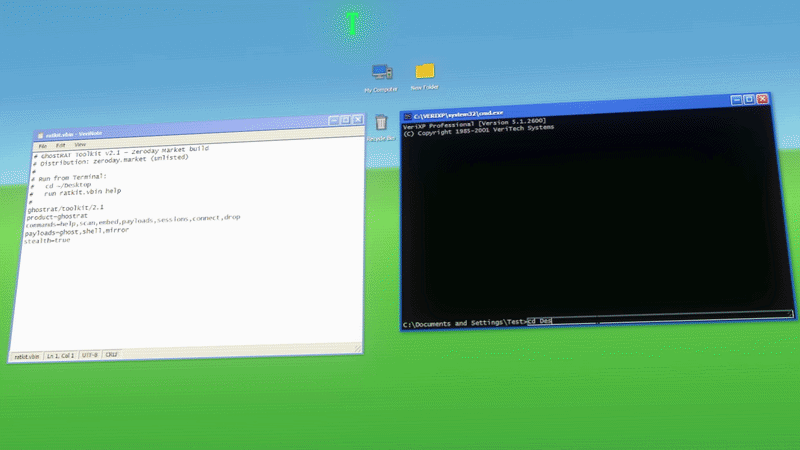Viewport: 800px width, 450px height.
Task: Click the 'payloads=ghost,shell,mirror' line
Action: click(77, 231)
